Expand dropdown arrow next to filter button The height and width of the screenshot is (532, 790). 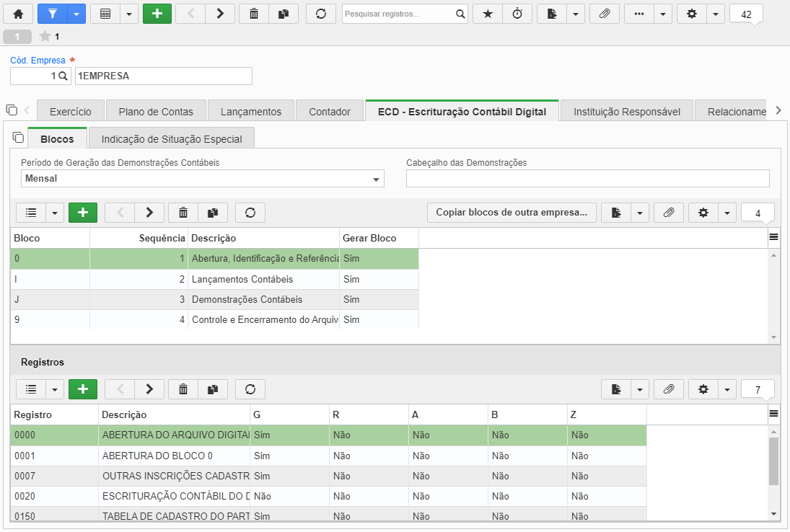(x=76, y=14)
